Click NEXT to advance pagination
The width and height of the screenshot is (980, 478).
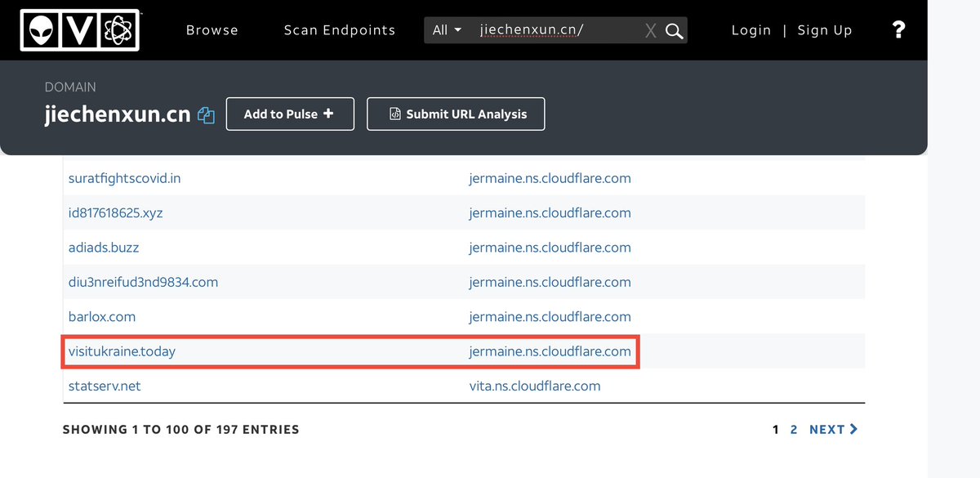[833, 429]
